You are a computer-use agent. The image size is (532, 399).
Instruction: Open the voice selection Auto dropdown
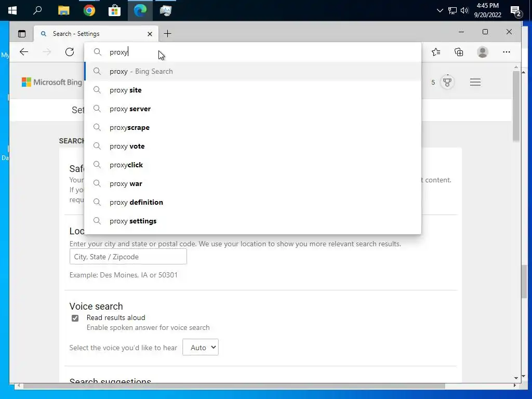click(x=200, y=347)
